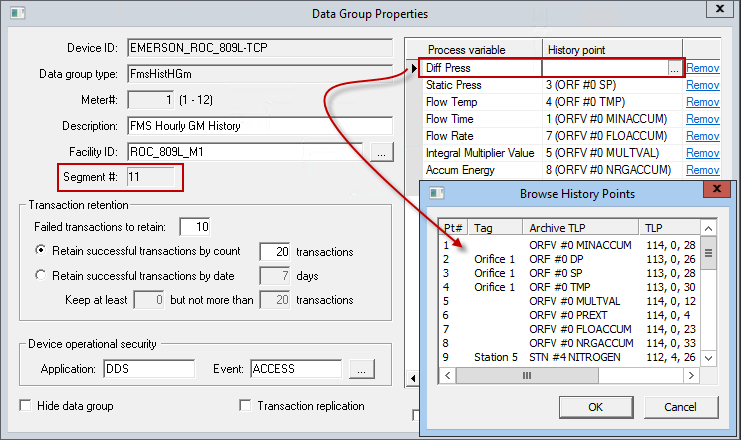
Task: Click the Data Group Properties window icon
Action: (x=17, y=13)
